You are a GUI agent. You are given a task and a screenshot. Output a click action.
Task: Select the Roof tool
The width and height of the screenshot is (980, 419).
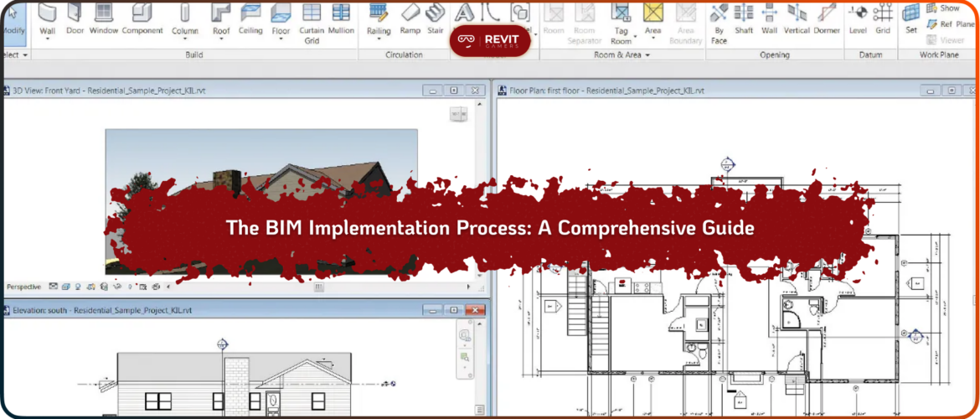coord(220,20)
